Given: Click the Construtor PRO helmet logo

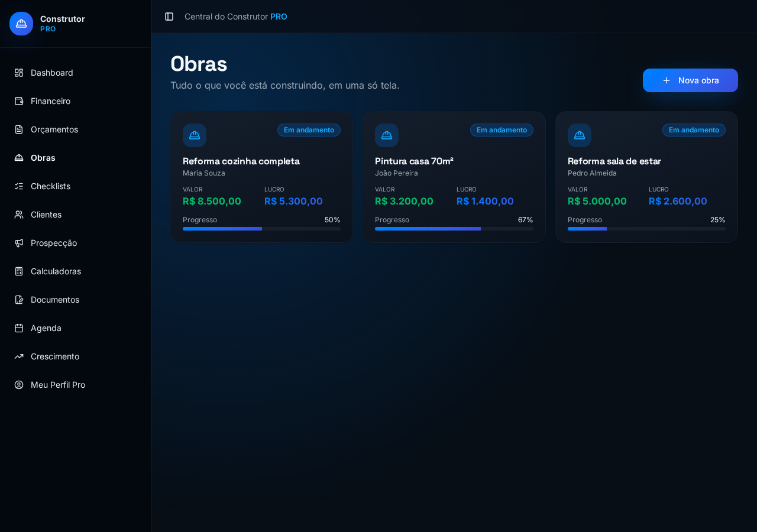Looking at the screenshot, I should (x=21, y=24).
